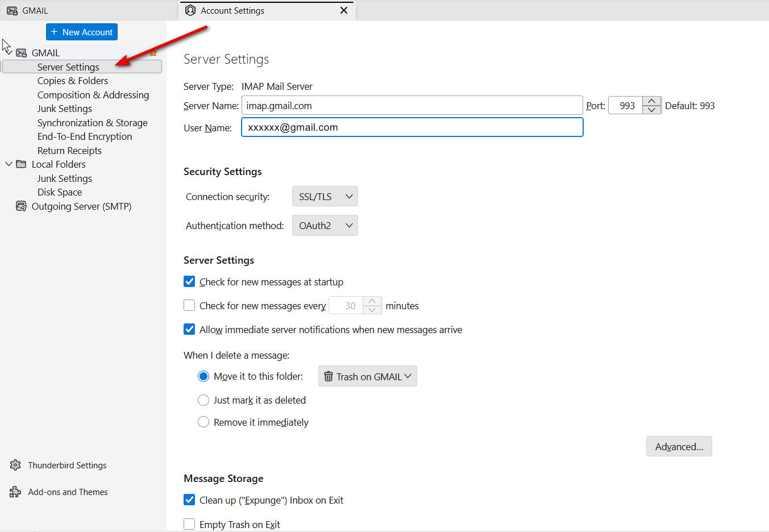Image resolution: width=769 pixels, height=532 pixels.
Task: Click the Account Settings tab icon
Action: [190, 11]
